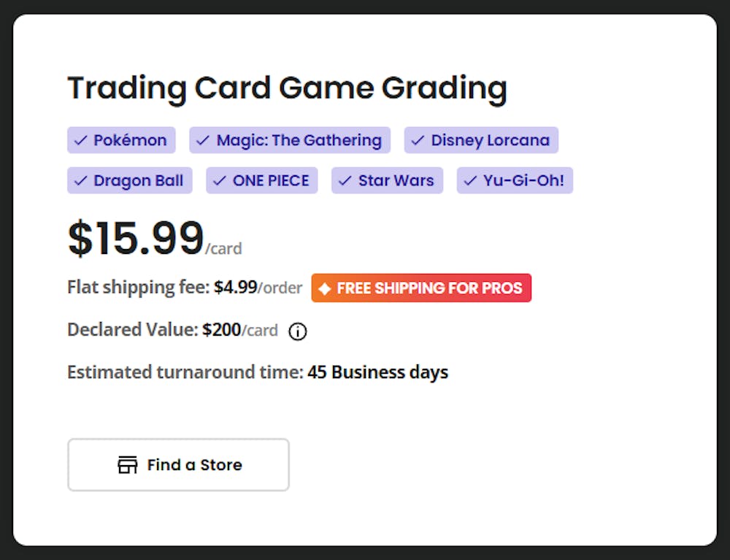Click the checkmark in the Yu-Gi-Oh! tag
Screen dimensions: 730x560
pos(470,180)
